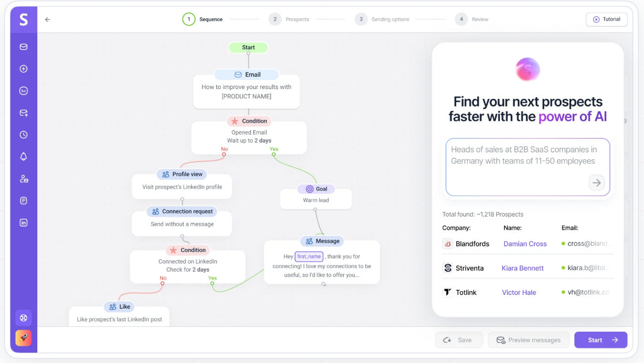This screenshot has height=363, width=644.
Task: Click the Tutorial button
Action: 607,19
